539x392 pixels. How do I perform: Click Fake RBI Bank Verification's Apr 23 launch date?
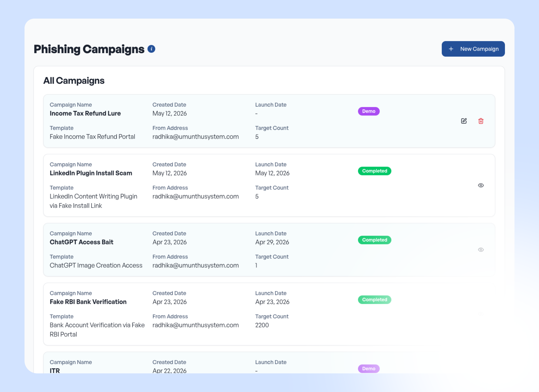click(272, 302)
